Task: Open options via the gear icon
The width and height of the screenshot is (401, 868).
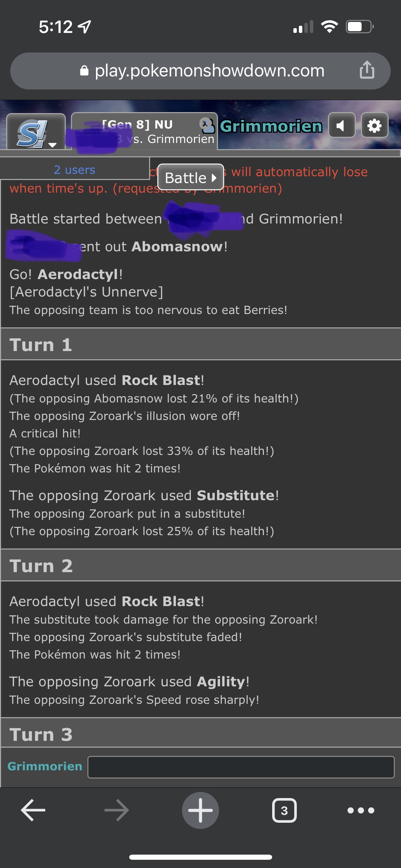Action: point(375,125)
